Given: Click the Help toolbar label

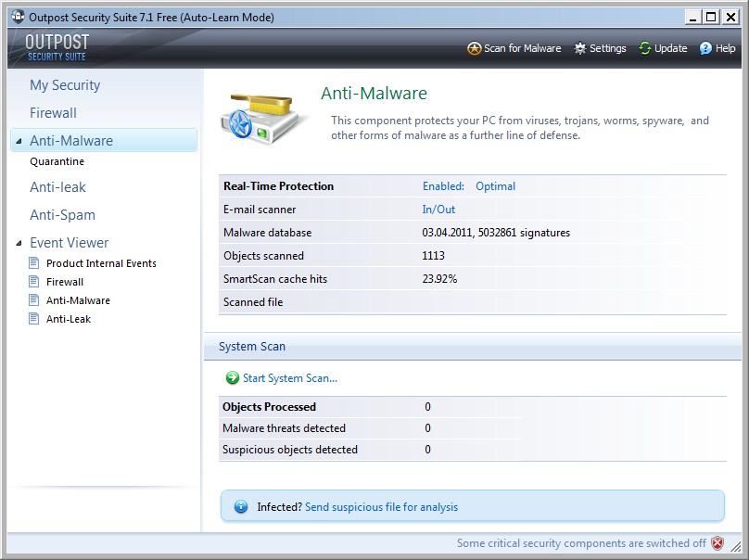Looking at the screenshot, I should point(725,48).
